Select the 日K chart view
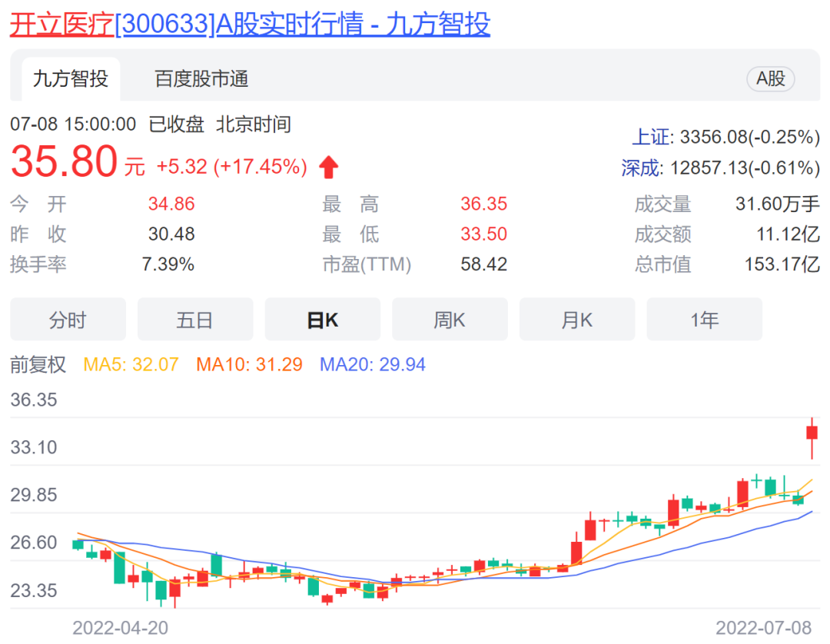830x644 pixels. click(323, 320)
